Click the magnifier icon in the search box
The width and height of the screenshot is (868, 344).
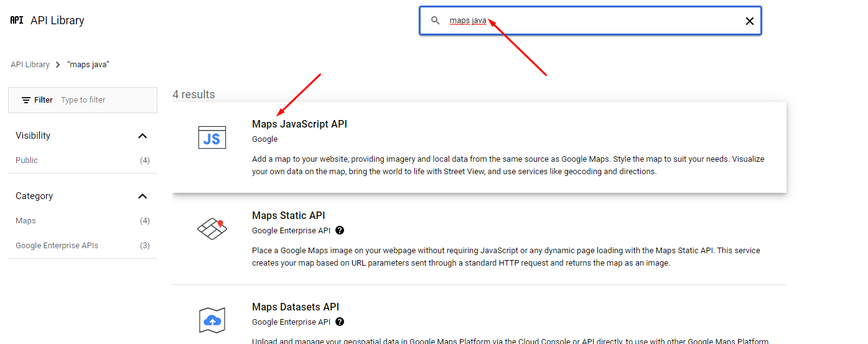tap(436, 21)
